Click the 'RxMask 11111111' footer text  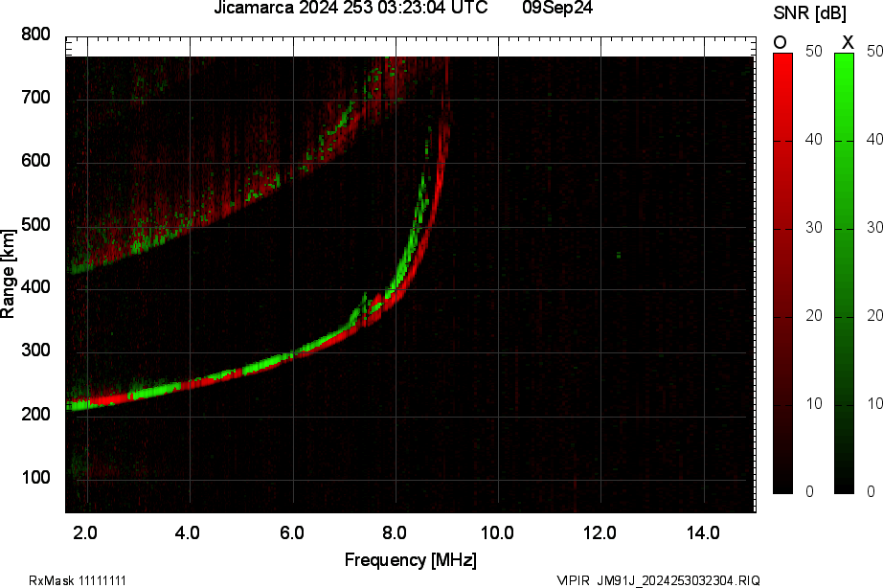click(x=78, y=580)
